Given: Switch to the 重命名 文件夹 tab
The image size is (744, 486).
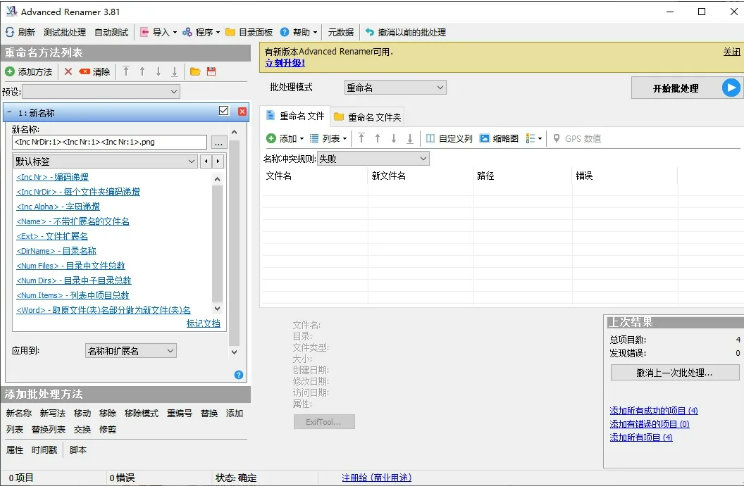Looking at the screenshot, I should coord(368,117).
